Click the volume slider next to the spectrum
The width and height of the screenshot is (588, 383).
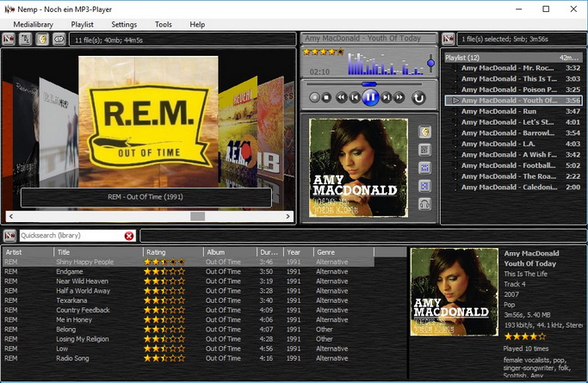pyautogui.click(x=430, y=62)
